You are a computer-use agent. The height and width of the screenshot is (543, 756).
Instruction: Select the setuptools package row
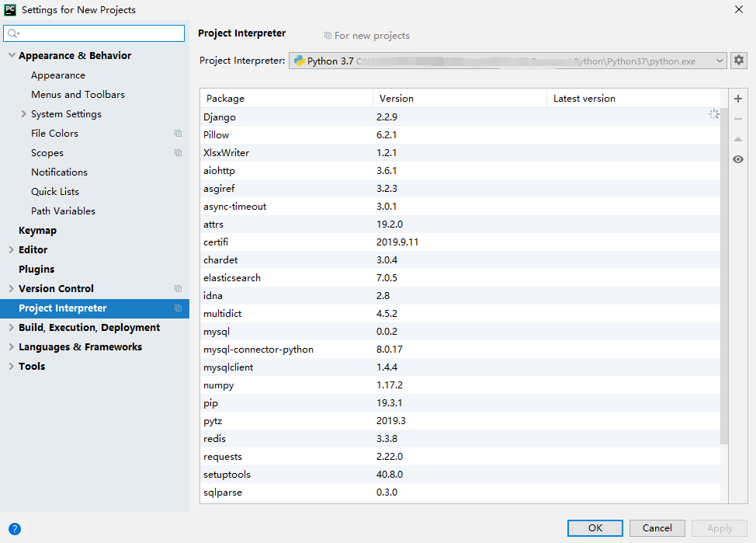[x=460, y=474]
